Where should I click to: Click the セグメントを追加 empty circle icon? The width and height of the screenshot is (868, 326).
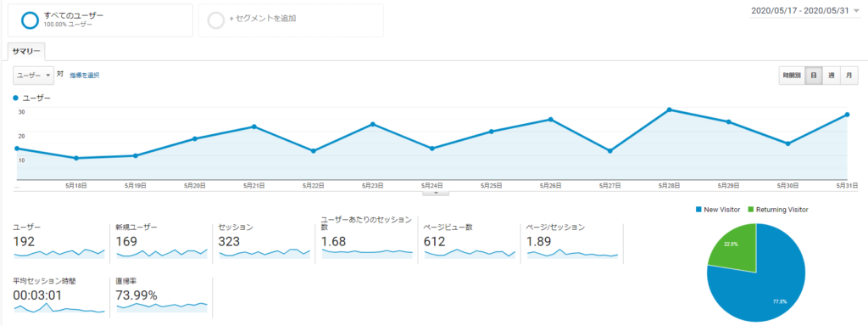(216, 20)
